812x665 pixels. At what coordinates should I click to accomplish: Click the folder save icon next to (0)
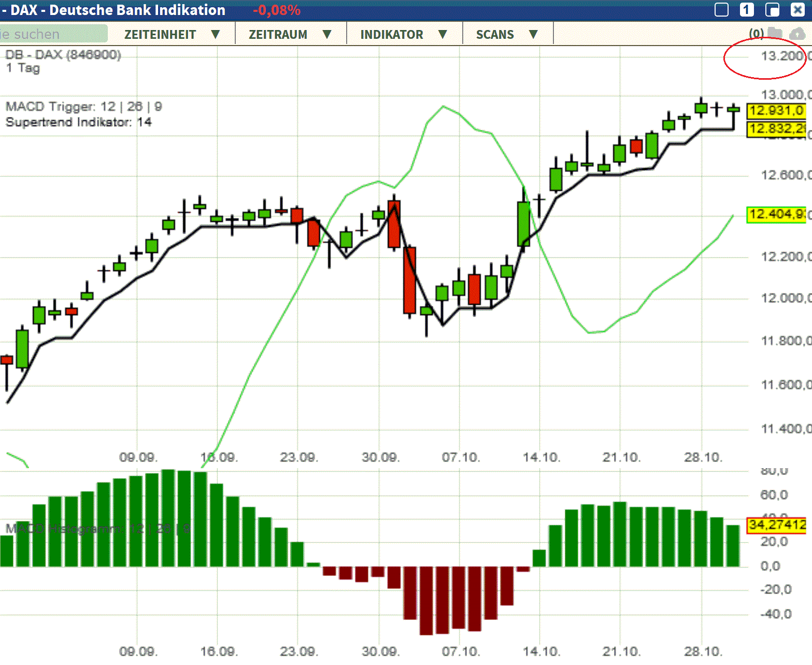pos(774,32)
